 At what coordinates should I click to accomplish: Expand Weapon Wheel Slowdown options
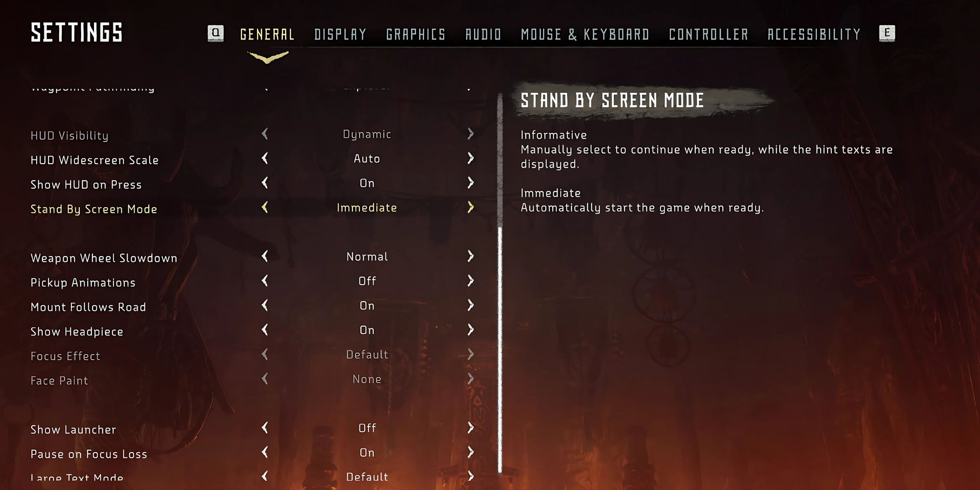coord(472,257)
